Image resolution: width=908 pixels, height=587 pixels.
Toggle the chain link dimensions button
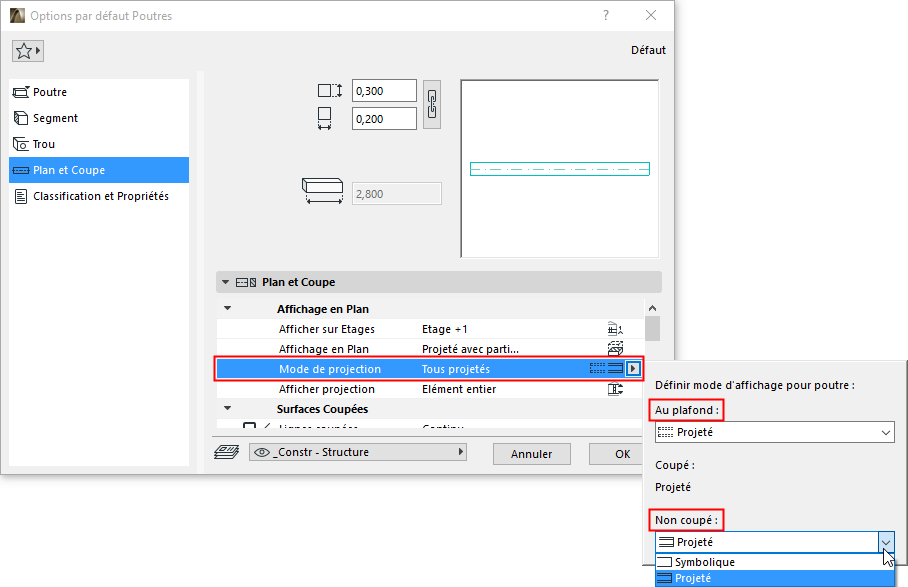(431, 104)
